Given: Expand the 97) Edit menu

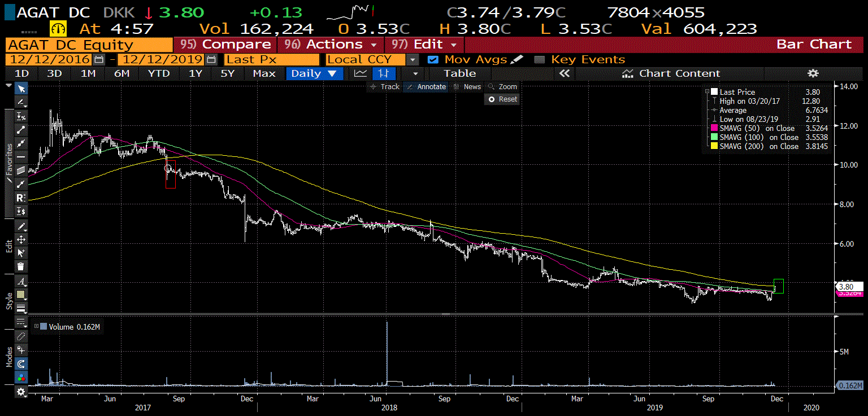Looking at the screenshot, I should click(425, 45).
